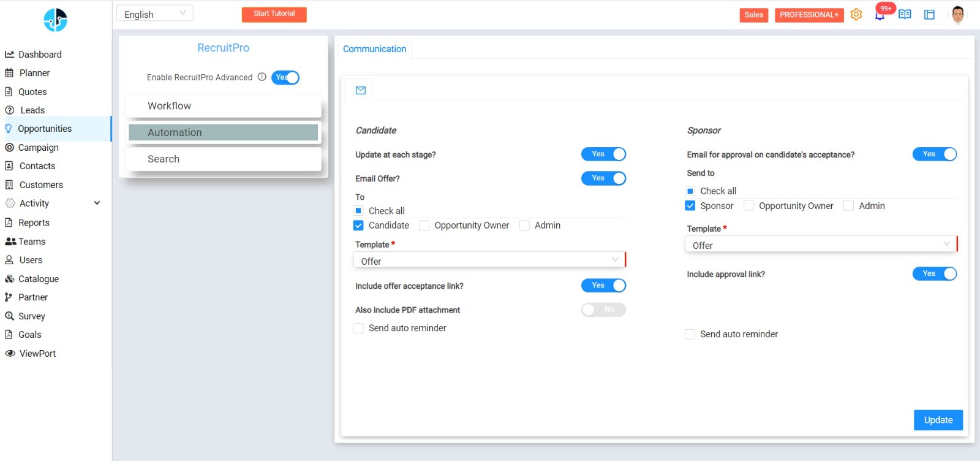980x461 pixels.
Task: Toggle Enable RecruitPro Advanced switch
Action: (x=285, y=78)
